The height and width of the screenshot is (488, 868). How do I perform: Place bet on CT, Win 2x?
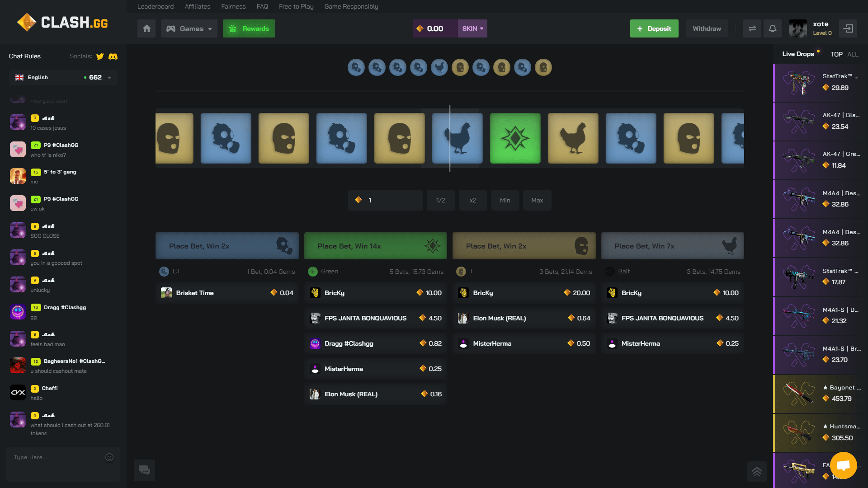(227, 246)
